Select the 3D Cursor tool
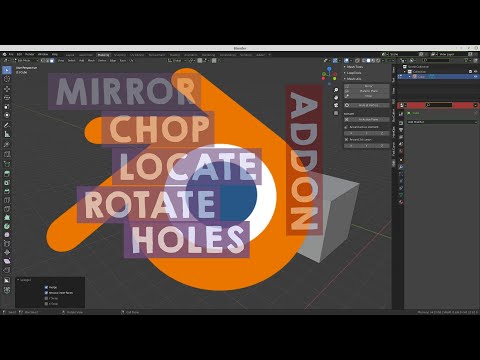The image size is (480, 360). tap(7, 79)
